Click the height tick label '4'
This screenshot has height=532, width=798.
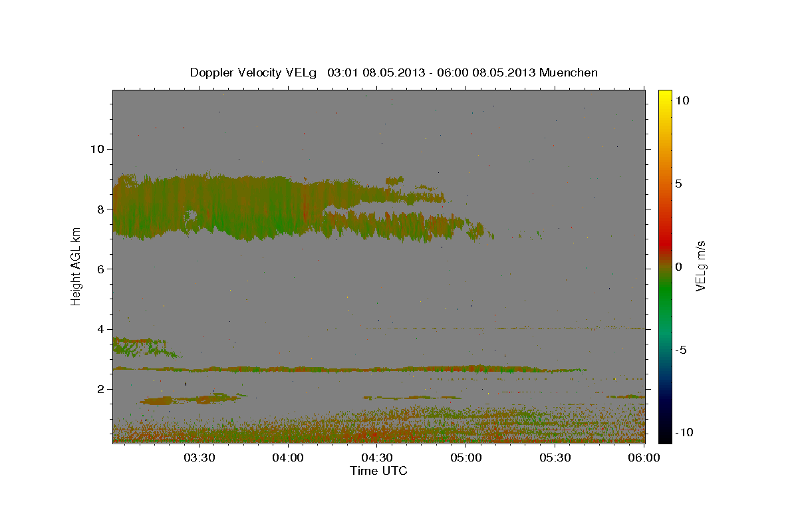(101, 329)
